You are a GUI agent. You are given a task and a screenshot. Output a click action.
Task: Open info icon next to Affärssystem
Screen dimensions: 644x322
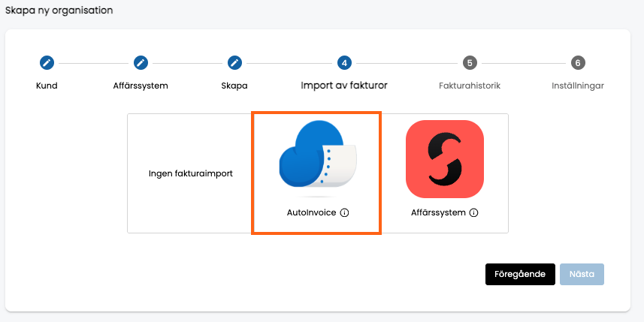tap(474, 213)
